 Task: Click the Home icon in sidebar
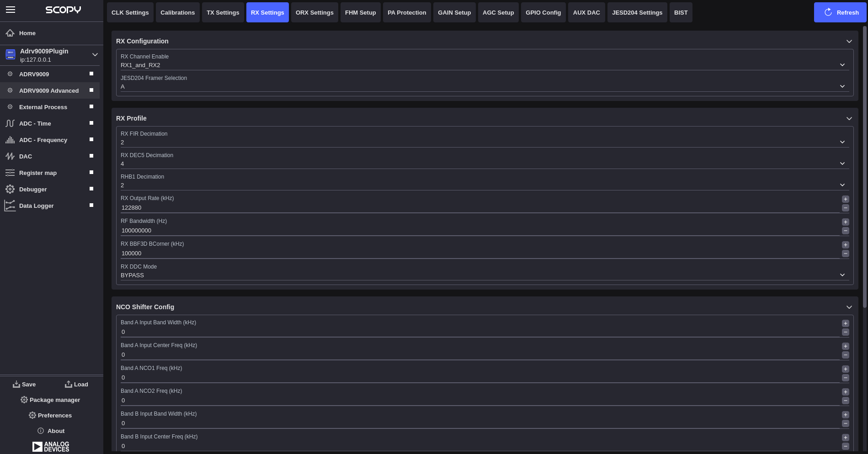(10, 33)
